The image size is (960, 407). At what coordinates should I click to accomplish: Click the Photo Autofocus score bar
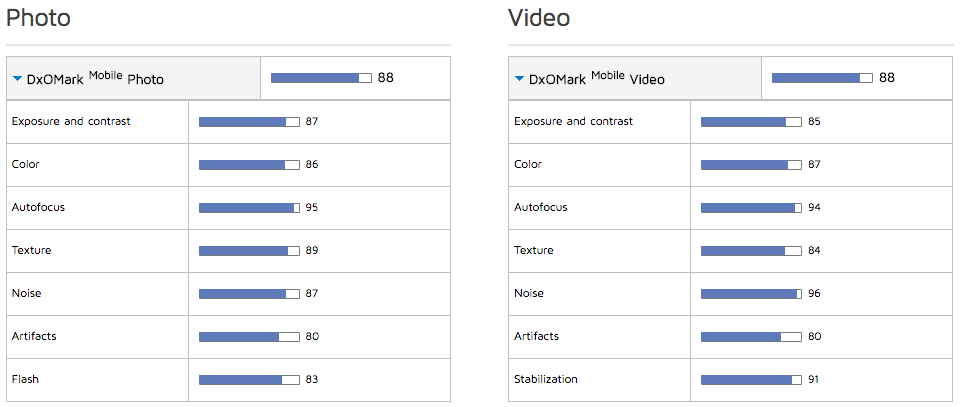tap(249, 208)
